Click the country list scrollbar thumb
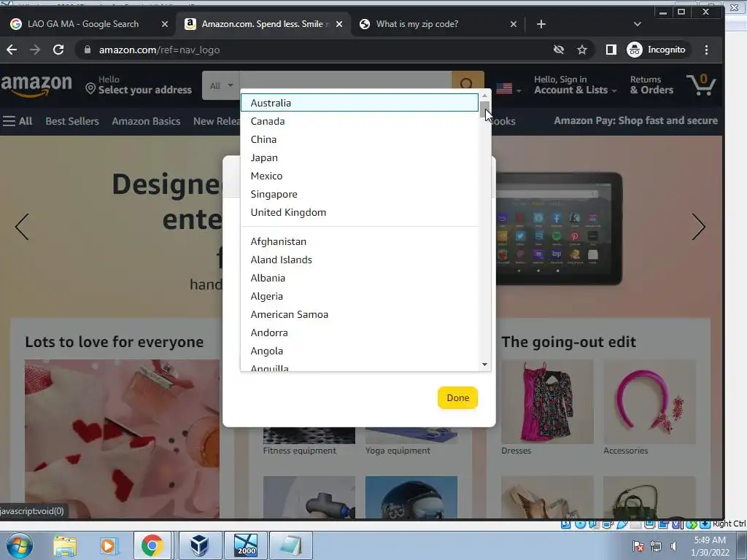Viewport: 747px width, 560px height. (x=484, y=109)
